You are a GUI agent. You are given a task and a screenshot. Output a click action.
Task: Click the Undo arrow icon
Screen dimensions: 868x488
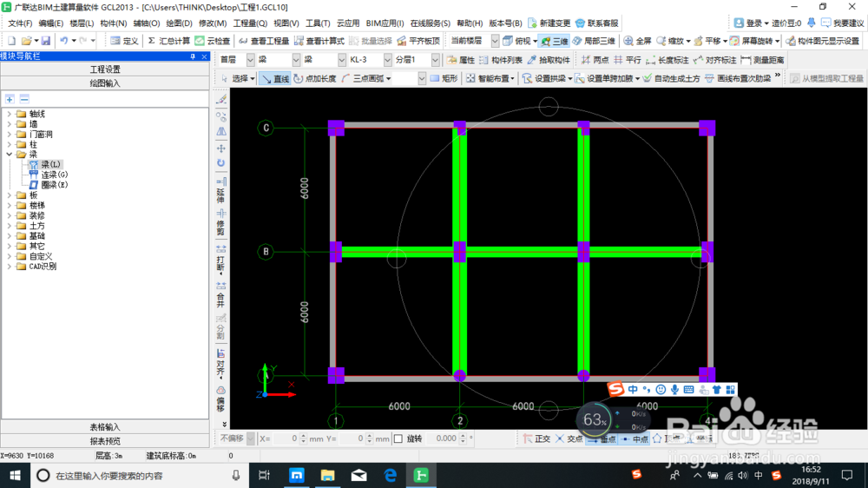pyautogui.click(x=64, y=41)
